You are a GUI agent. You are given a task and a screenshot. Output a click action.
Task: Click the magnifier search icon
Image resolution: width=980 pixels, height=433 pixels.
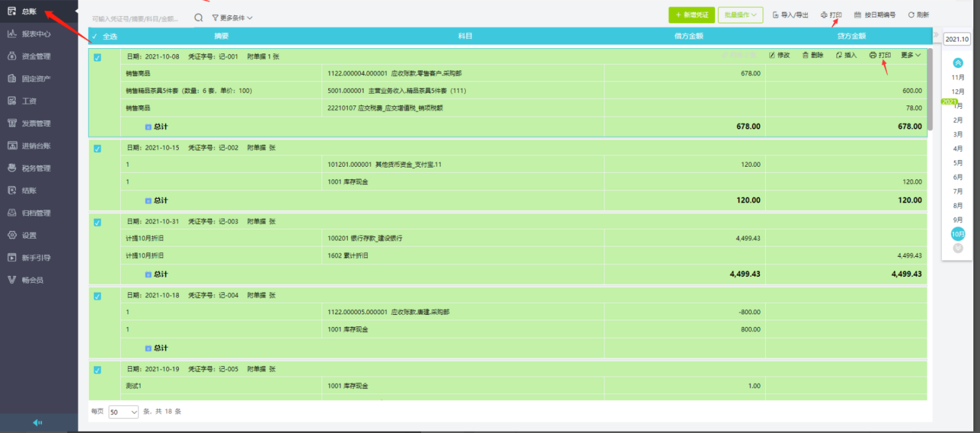click(x=198, y=18)
